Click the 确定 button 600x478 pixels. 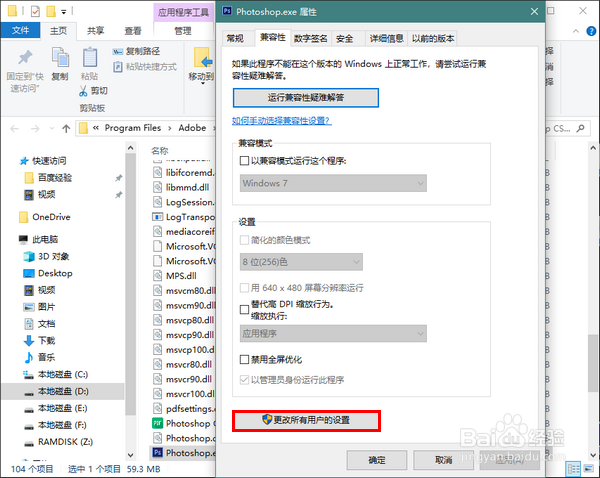[x=377, y=460]
